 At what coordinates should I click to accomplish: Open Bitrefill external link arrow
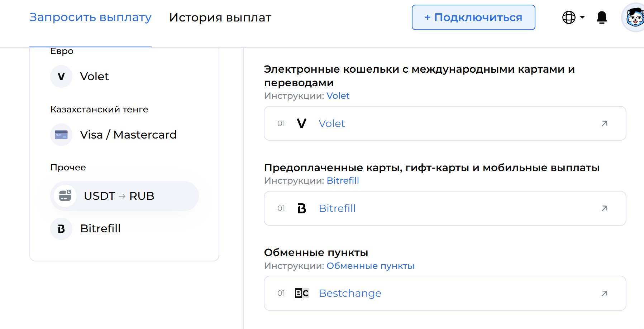coord(605,208)
